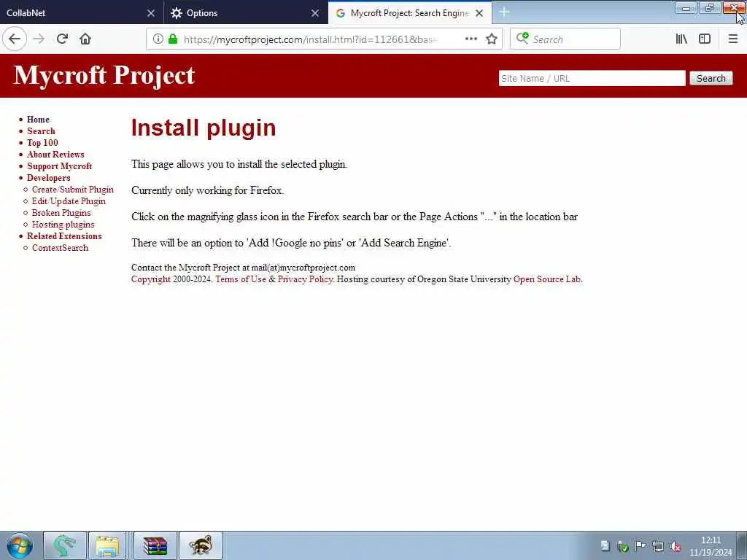Image resolution: width=747 pixels, height=560 pixels.
Task: Open Page Actions three-dot menu in location bar
Action: (x=471, y=39)
